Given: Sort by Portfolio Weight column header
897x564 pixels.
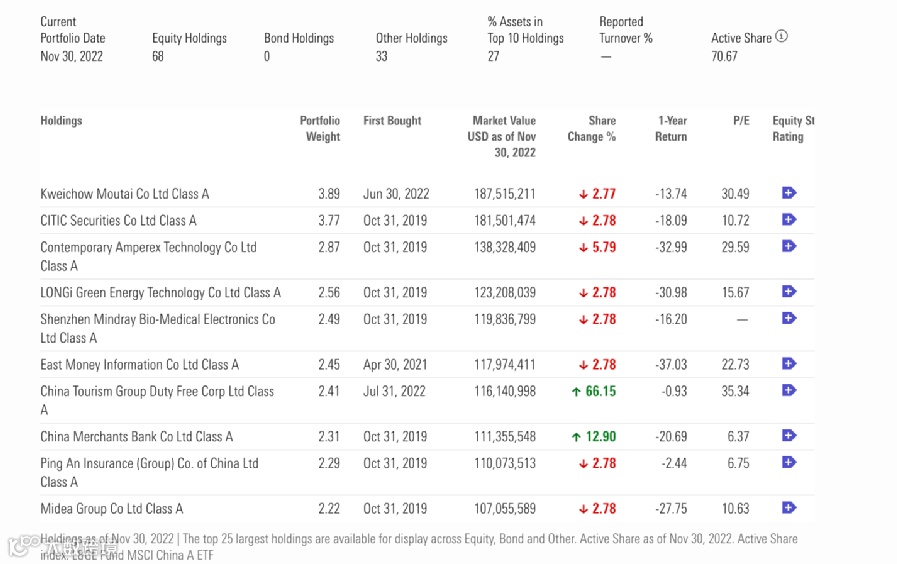Looking at the screenshot, I should click(x=320, y=129).
